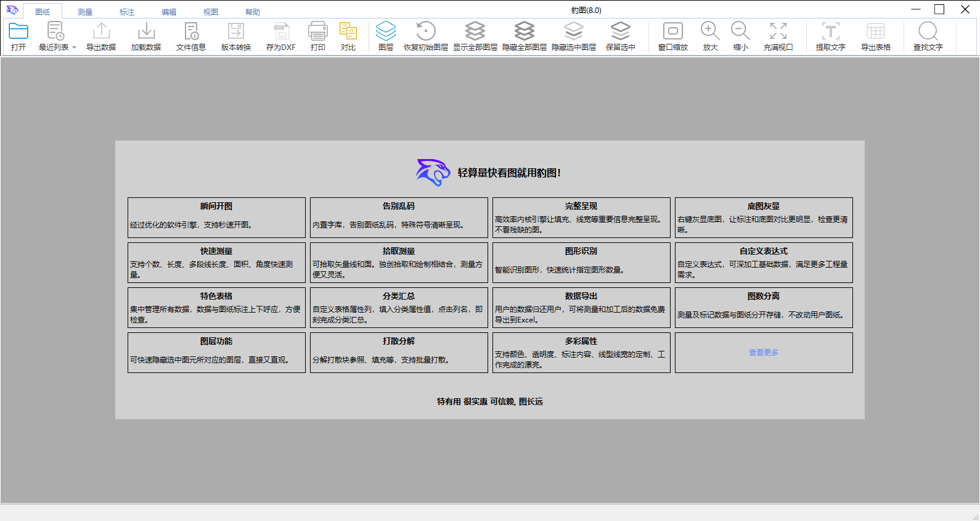
Task: Click the 瞬间开图 feature card
Action: pyautogui.click(x=216, y=218)
